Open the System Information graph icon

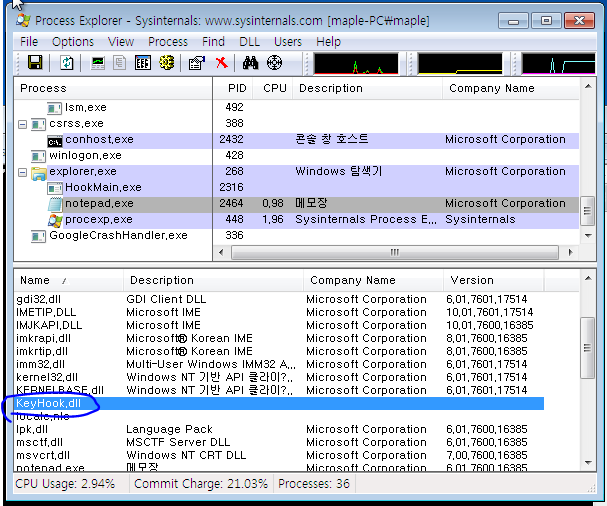tap(98, 63)
